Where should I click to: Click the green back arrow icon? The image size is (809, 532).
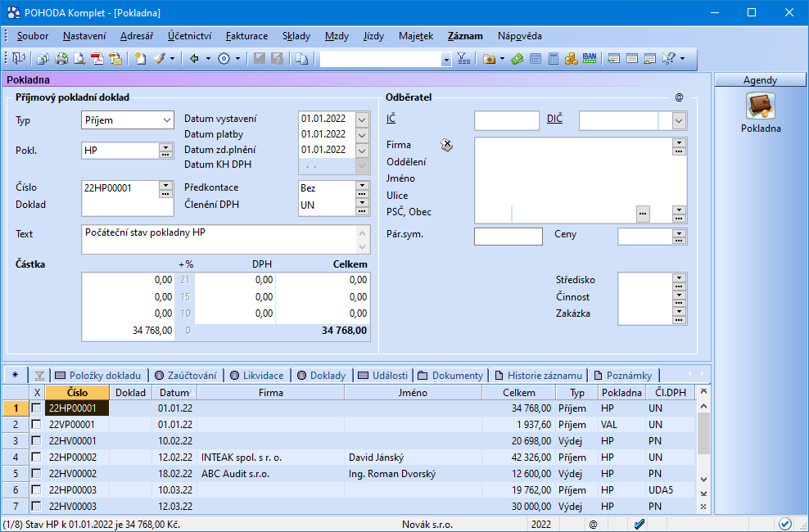pos(195,59)
